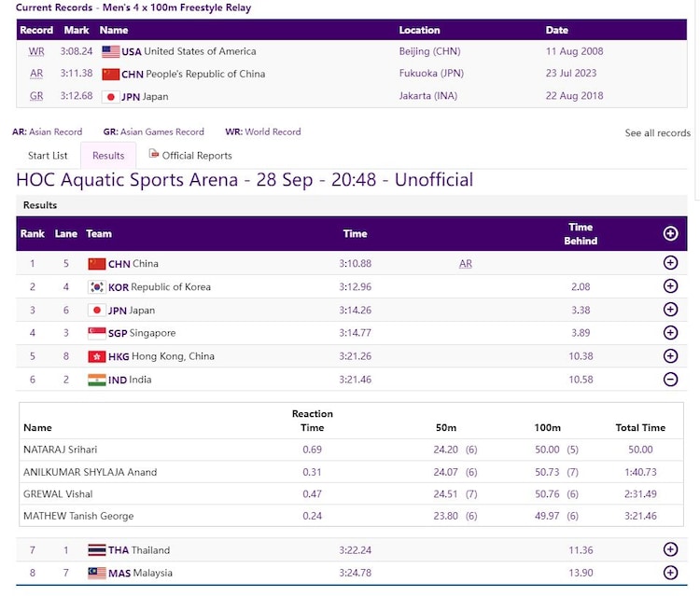Click the WR abbreviation in records table
The image size is (700, 596).
click(36, 51)
